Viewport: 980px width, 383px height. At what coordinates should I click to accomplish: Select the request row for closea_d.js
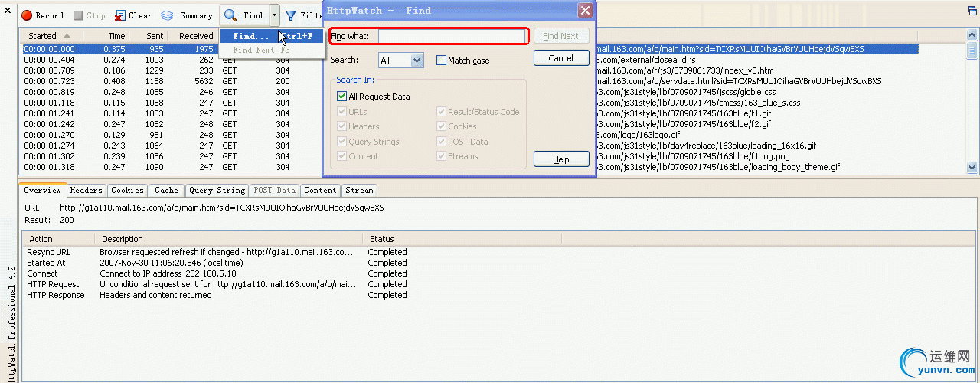[493, 59]
